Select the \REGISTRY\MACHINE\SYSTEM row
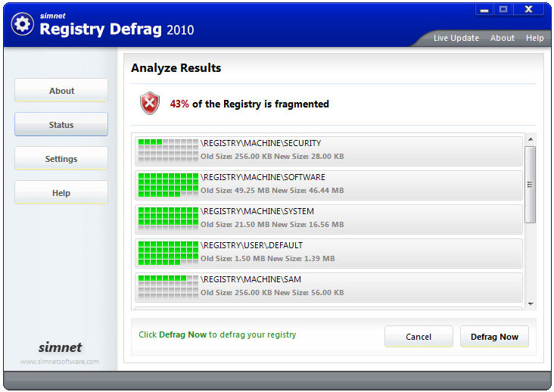 coord(328,219)
